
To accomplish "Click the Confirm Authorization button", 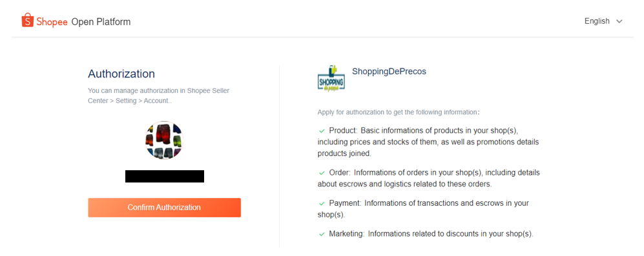I will [164, 208].
